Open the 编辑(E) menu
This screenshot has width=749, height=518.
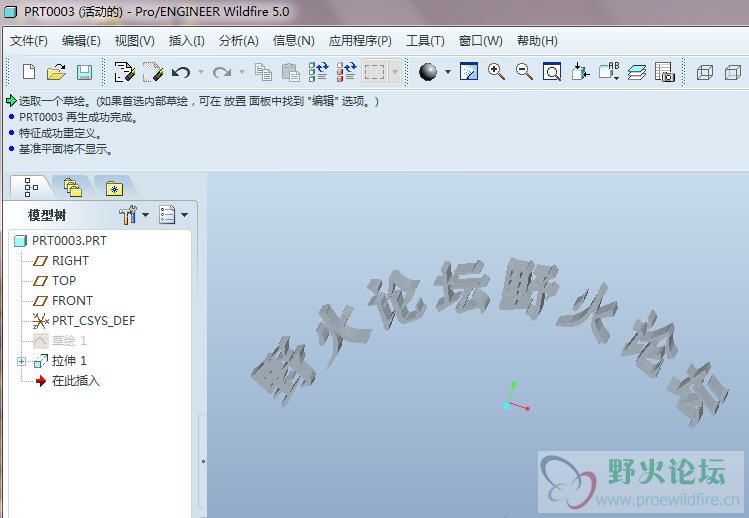point(81,41)
